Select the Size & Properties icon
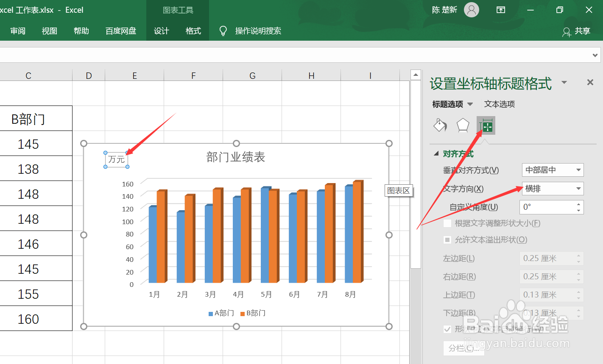The width and height of the screenshot is (603, 364). (486, 125)
